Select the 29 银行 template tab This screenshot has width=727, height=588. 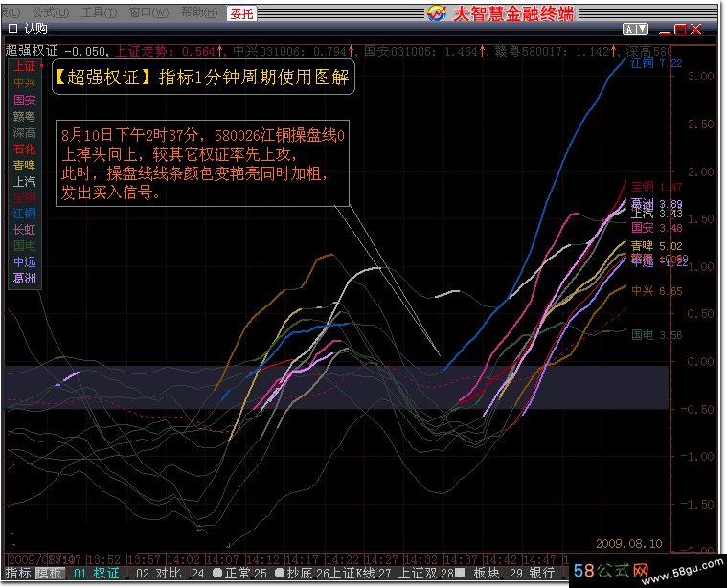click(533, 574)
